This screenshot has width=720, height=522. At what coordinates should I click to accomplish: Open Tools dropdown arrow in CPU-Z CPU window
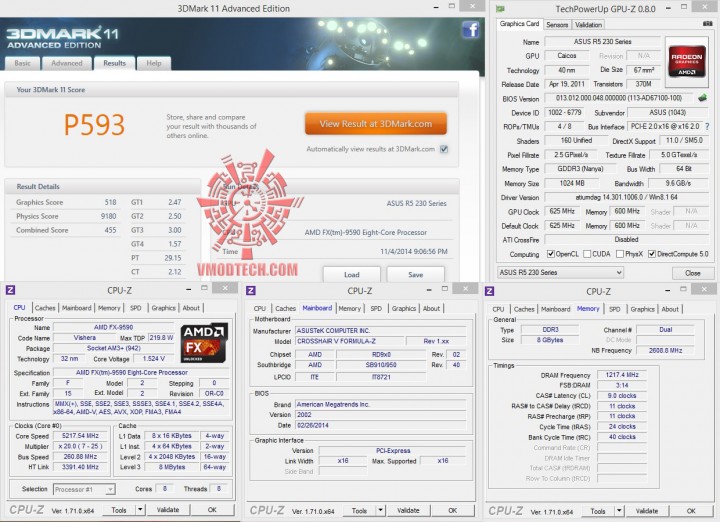140,510
